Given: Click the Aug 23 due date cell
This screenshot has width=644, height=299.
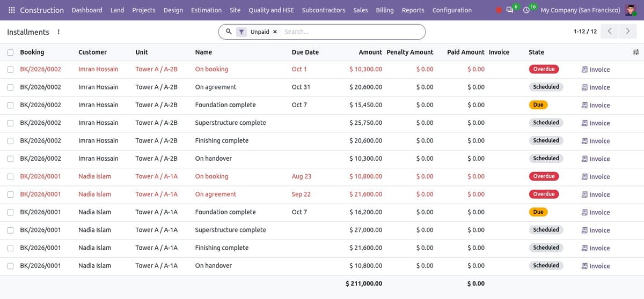Looking at the screenshot, I should coord(302,176).
